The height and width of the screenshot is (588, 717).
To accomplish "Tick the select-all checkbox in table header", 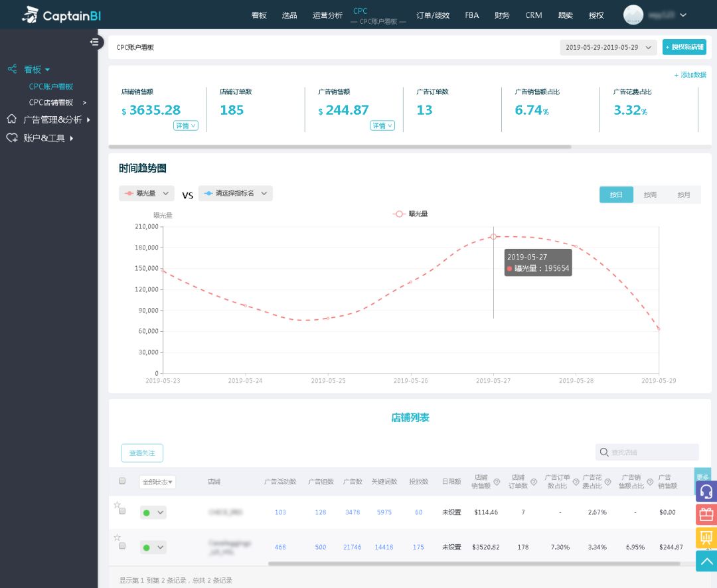I will point(122,481).
